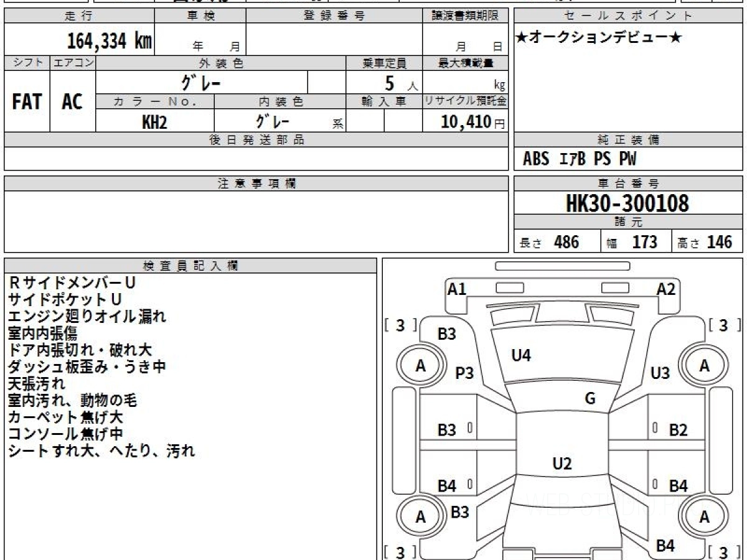This screenshot has height=560, width=747.
Task: Select the 高さ 146 dimension
Action: pos(705,242)
